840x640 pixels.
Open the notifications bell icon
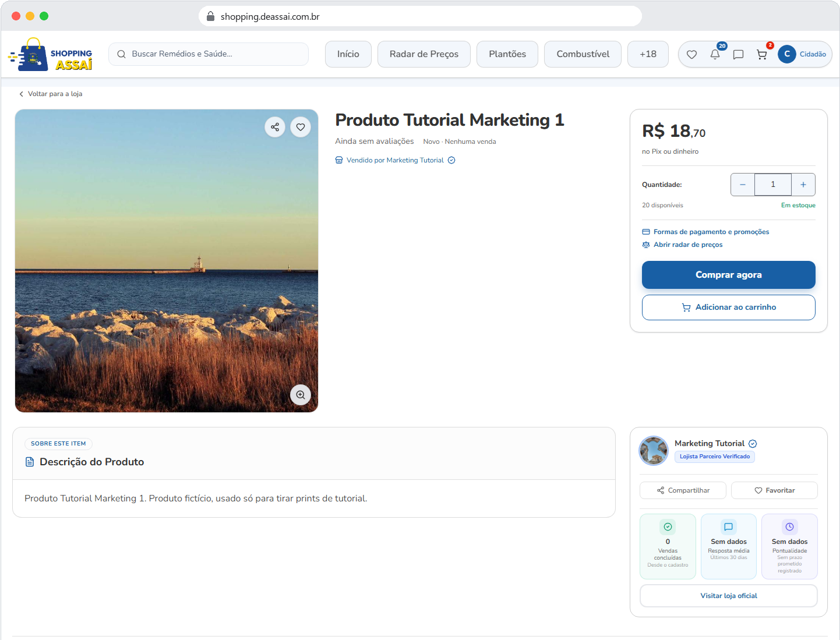[715, 54]
